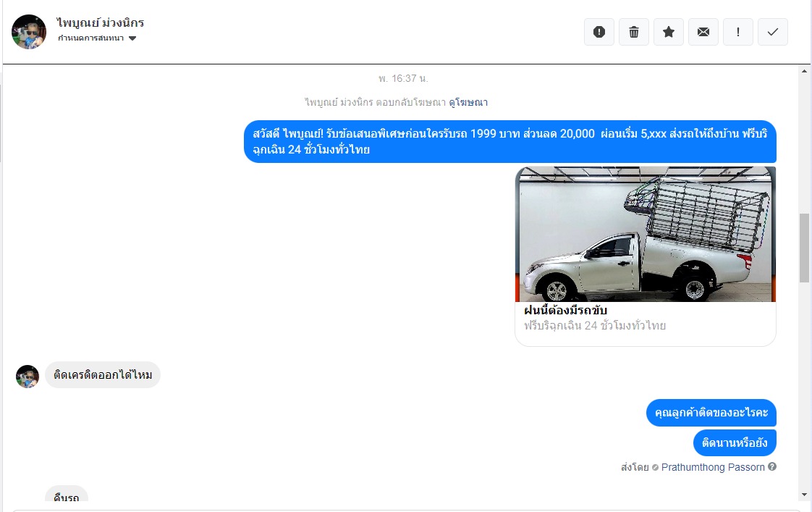Open sender avatar beside ติดเครดิตออกได้ไหม

point(28,377)
